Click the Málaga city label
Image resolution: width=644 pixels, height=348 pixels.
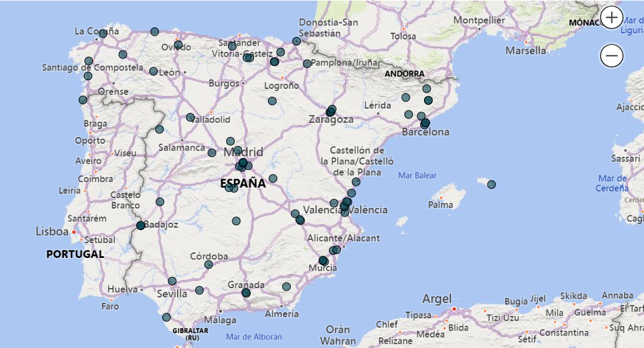(220, 320)
